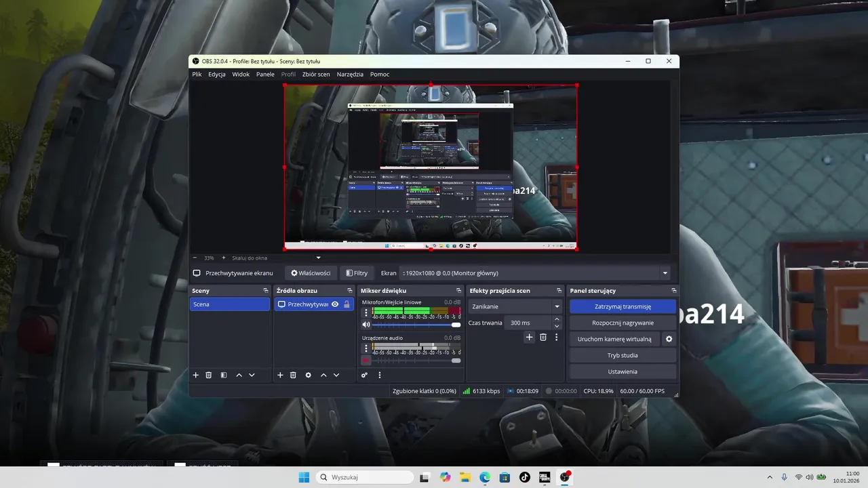The image size is (868, 488).
Task: Open transition properties three-dot menu
Action: tap(556, 337)
